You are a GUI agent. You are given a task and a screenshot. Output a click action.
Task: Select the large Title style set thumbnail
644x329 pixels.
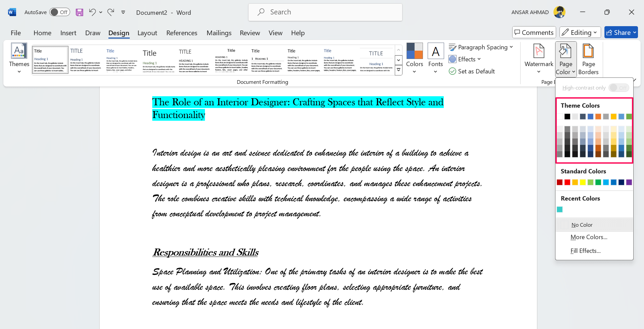click(x=159, y=60)
